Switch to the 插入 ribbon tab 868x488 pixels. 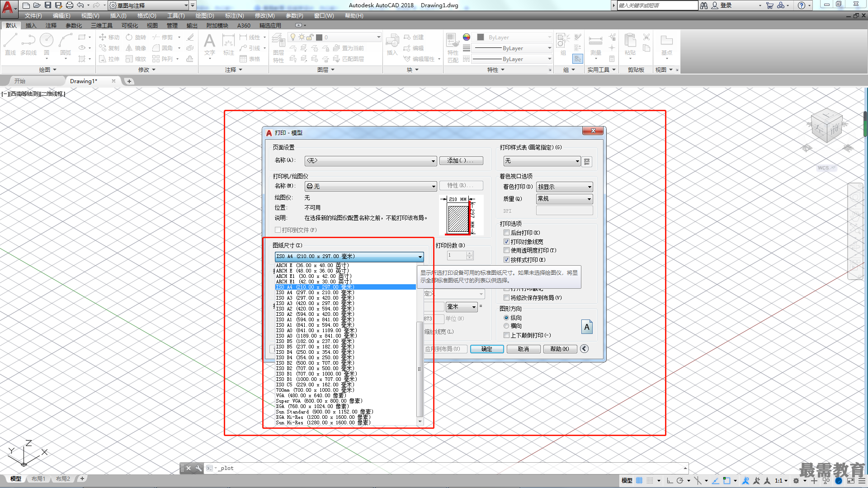tap(31, 26)
